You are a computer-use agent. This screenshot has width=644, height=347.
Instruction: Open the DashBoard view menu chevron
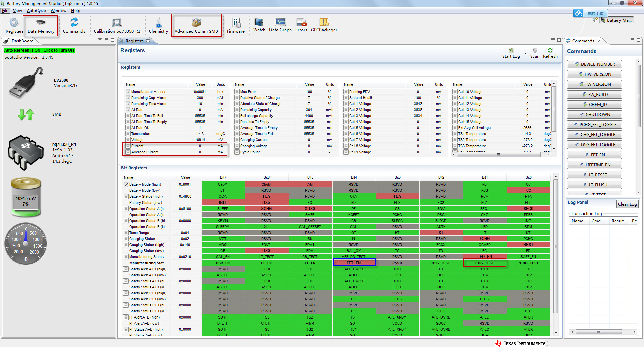coord(100,40)
